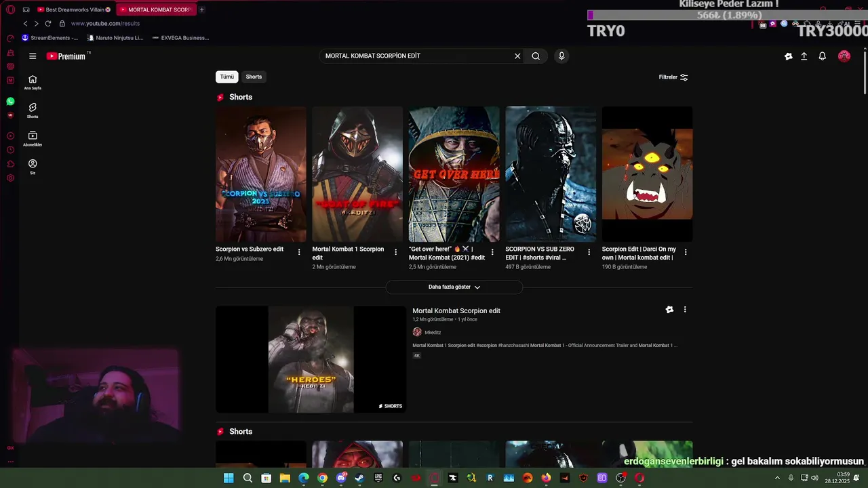Open the Filtreler filter panel
The width and height of the screenshot is (868, 488).
click(x=673, y=77)
